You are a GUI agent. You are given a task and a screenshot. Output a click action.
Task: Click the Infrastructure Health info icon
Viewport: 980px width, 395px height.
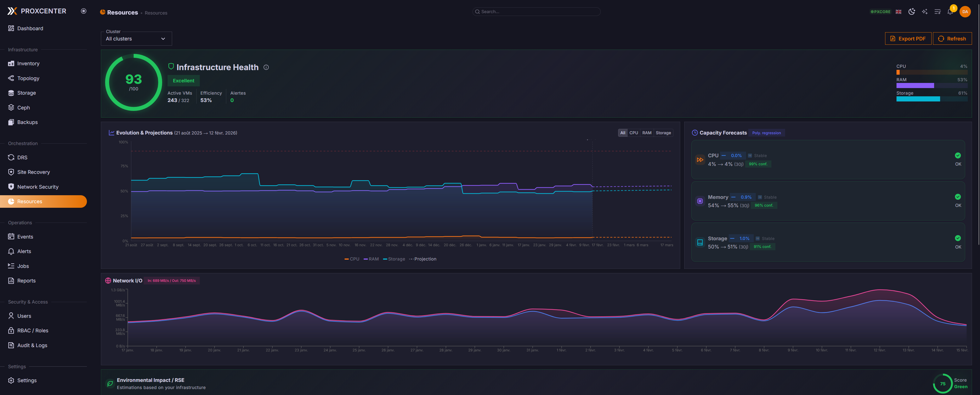coord(266,67)
